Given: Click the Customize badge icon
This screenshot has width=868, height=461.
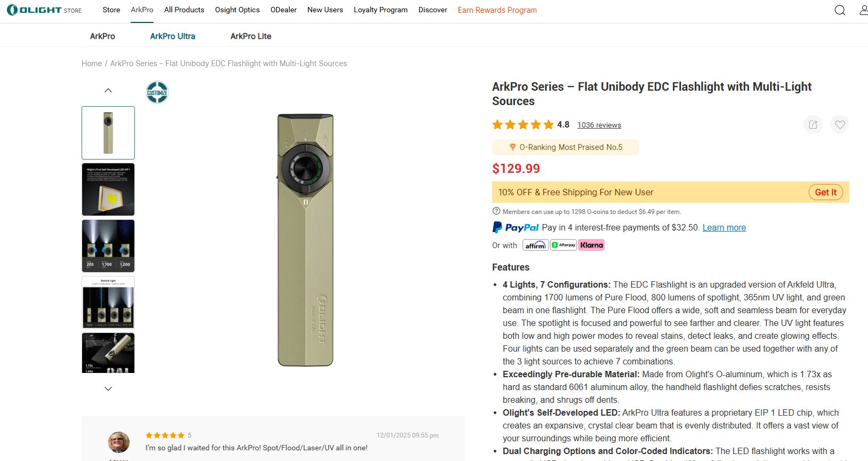Looking at the screenshot, I should click(157, 92).
